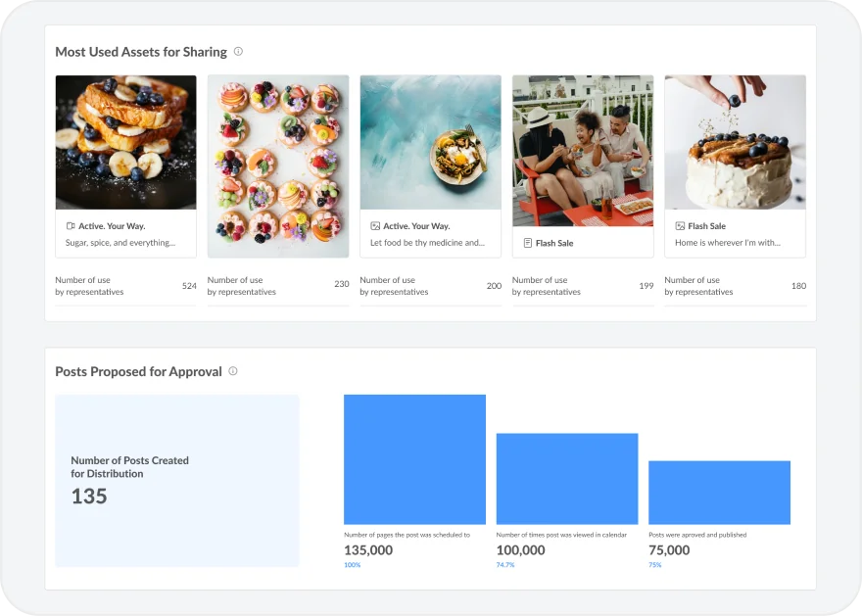
Task: Click document icon on family photo Flash Sale card
Action: point(528,243)
